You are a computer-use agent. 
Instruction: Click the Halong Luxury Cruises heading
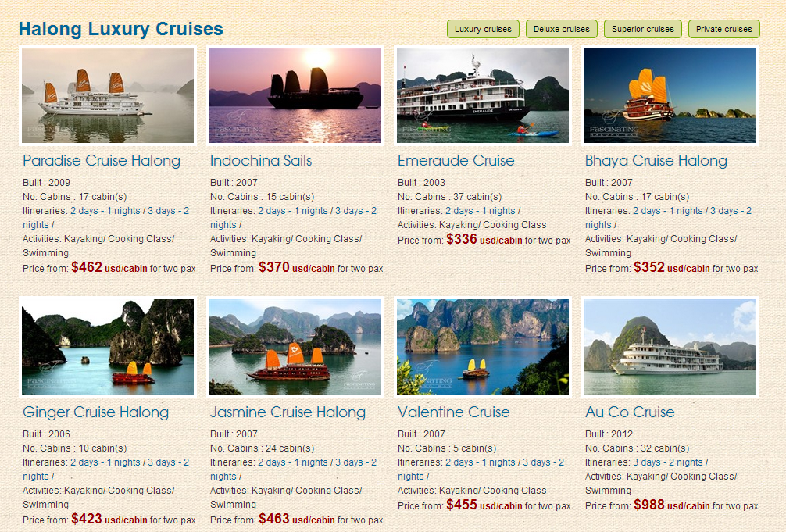[121, 30]
